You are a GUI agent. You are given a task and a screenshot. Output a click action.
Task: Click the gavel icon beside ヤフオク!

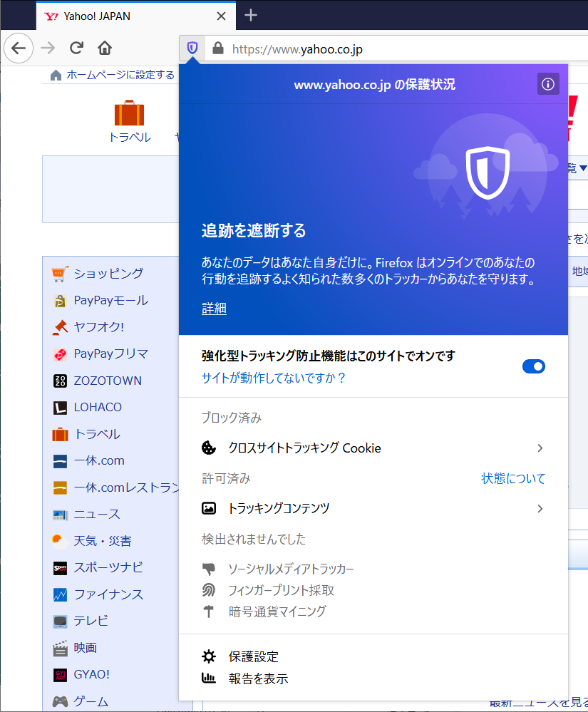60,327
